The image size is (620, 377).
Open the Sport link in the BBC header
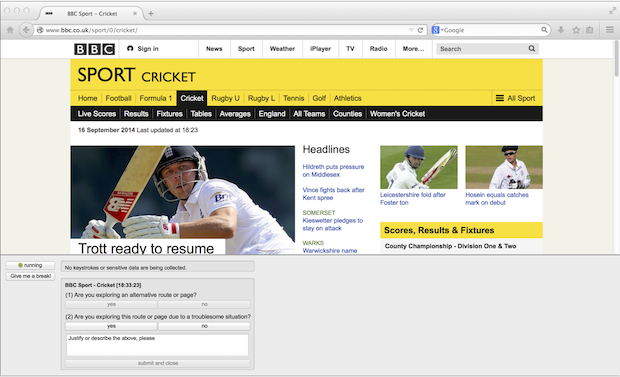pyautogui.click(x=246, y=49)
